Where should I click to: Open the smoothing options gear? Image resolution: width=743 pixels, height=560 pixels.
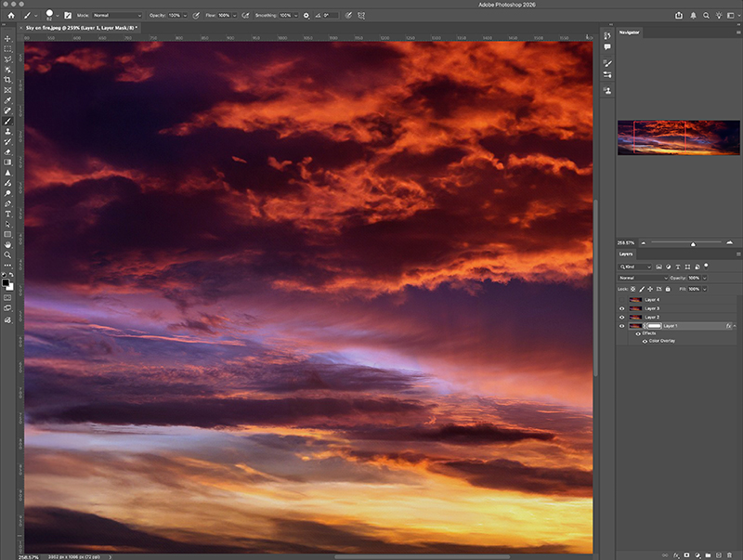coord(306,16)
